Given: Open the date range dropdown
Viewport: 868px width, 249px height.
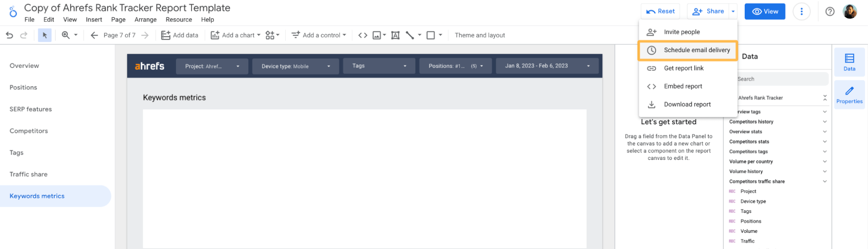Looking at the screenshot, I should click(547, 66).
